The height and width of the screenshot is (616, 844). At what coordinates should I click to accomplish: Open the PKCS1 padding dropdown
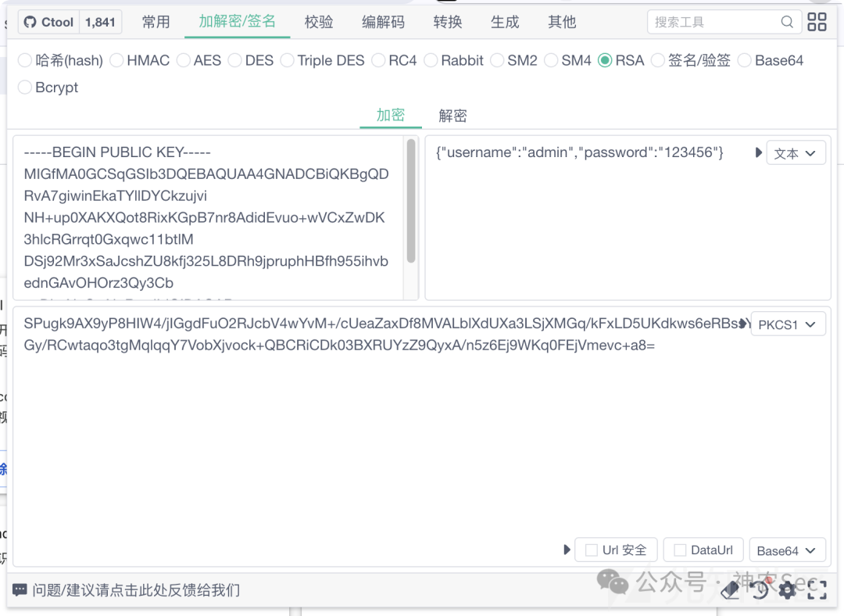pos(788,324)
